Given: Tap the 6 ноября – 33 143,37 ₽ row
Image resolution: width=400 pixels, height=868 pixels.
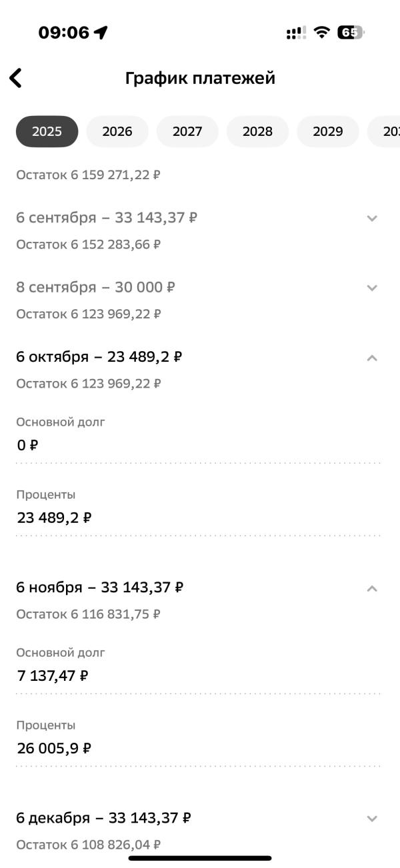Looking at the screenshot, I should [x=100, y=588].
